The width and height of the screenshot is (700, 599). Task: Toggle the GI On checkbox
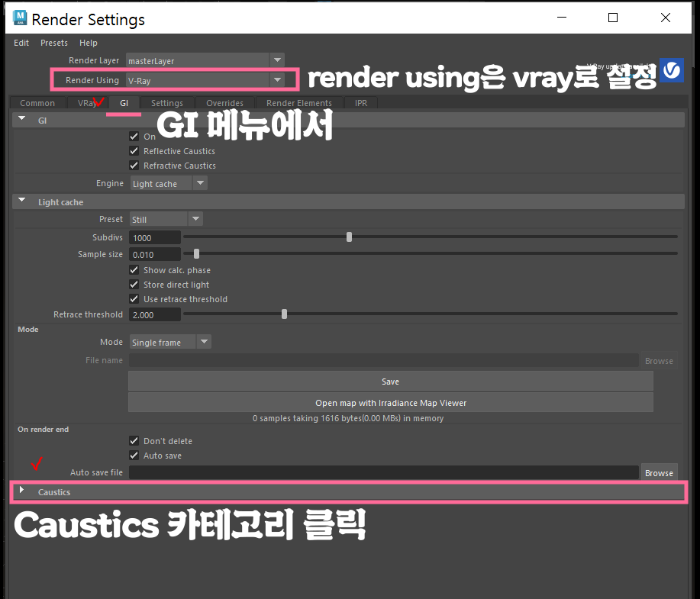pos(134,137)
